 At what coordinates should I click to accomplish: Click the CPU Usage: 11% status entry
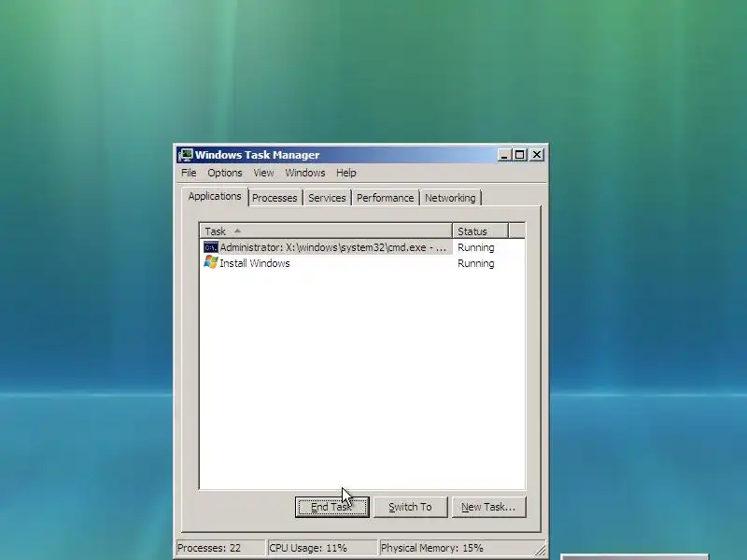pyautogui.click(x=322, y=548)
